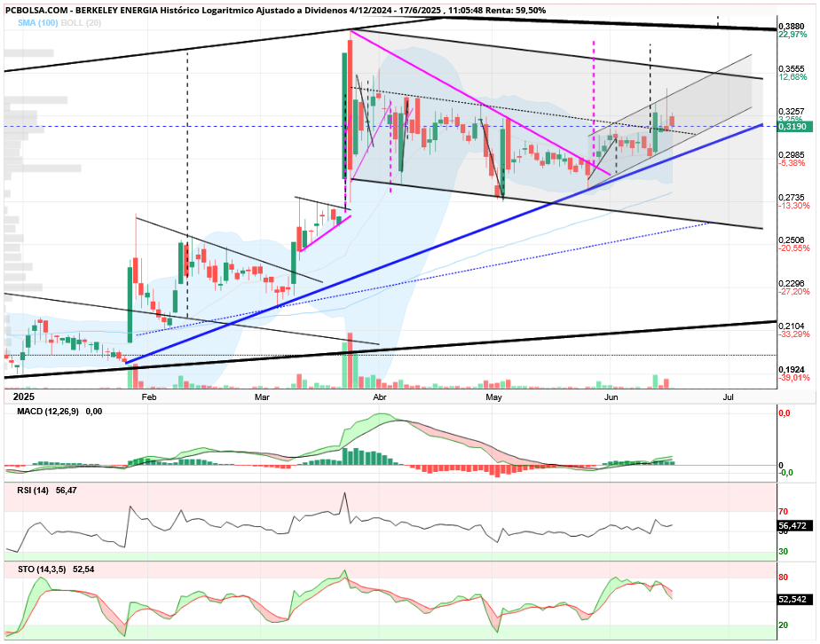This screenshot has height=644, width=820.
Task: Click the -5,38% percentage label
Action: [792, 163]
